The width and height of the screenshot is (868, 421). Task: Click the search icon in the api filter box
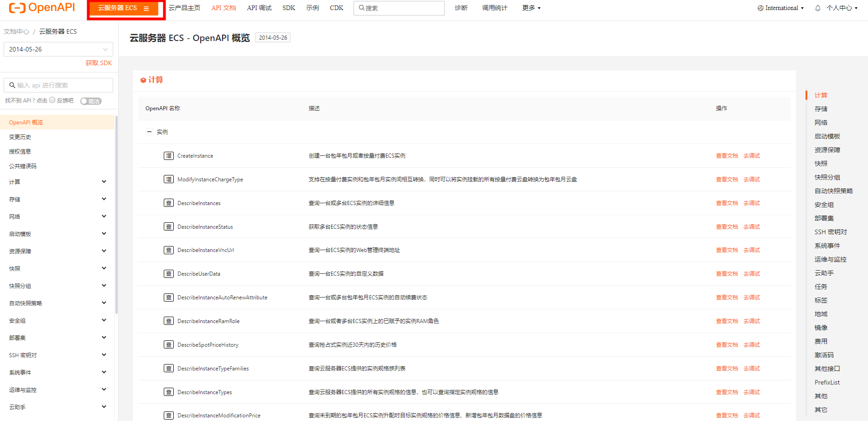click(x=12, y=85)
